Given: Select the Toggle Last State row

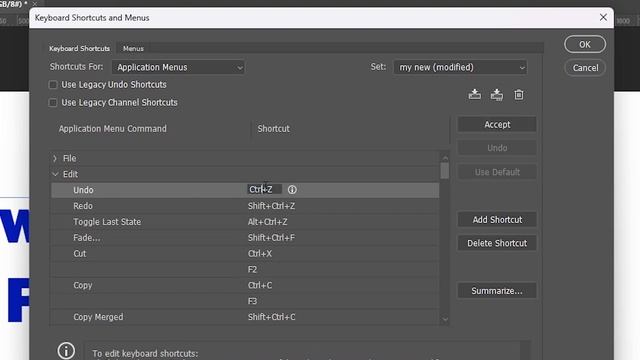Looking at the screenshot, I should [x=245, y=222].
